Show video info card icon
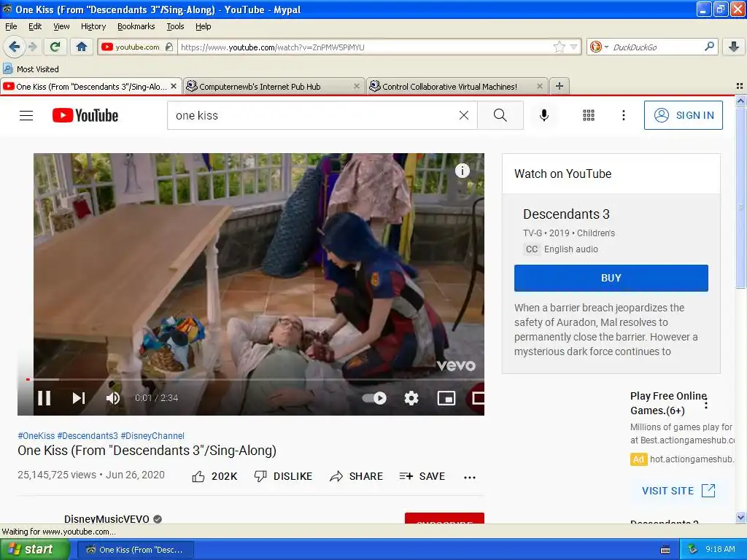 pos(462,171)
